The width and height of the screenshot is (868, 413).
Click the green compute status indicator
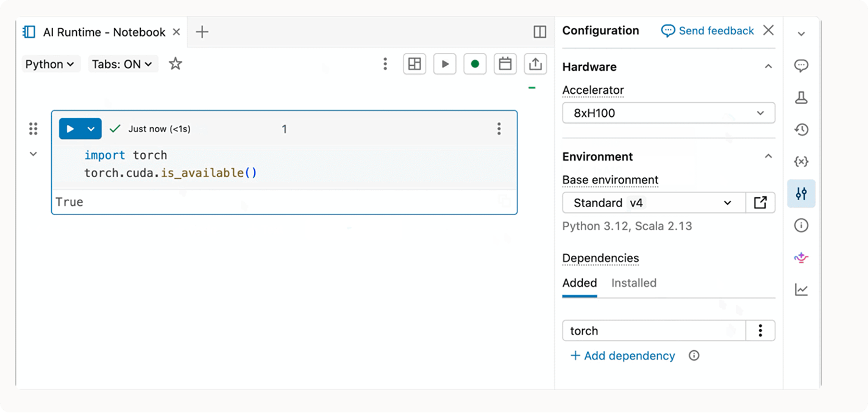click(x=475, y=64)
